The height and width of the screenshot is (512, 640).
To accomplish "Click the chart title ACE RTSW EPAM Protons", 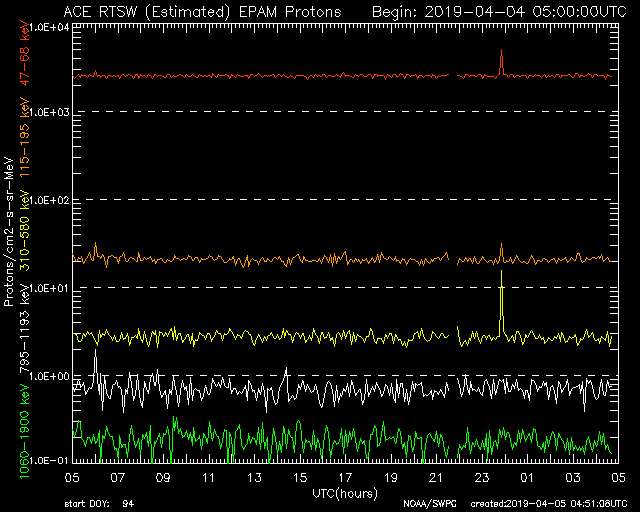I will (201, 11).
